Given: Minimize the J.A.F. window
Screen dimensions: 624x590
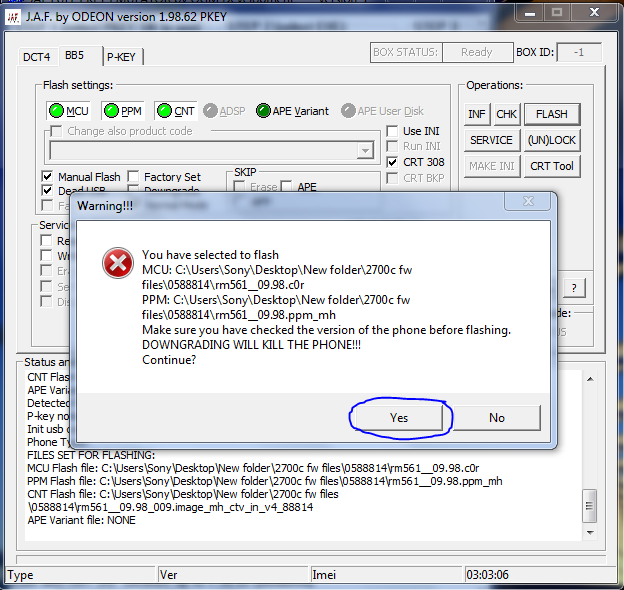Looking at the screenshot, I should click(x=529, y=13).
